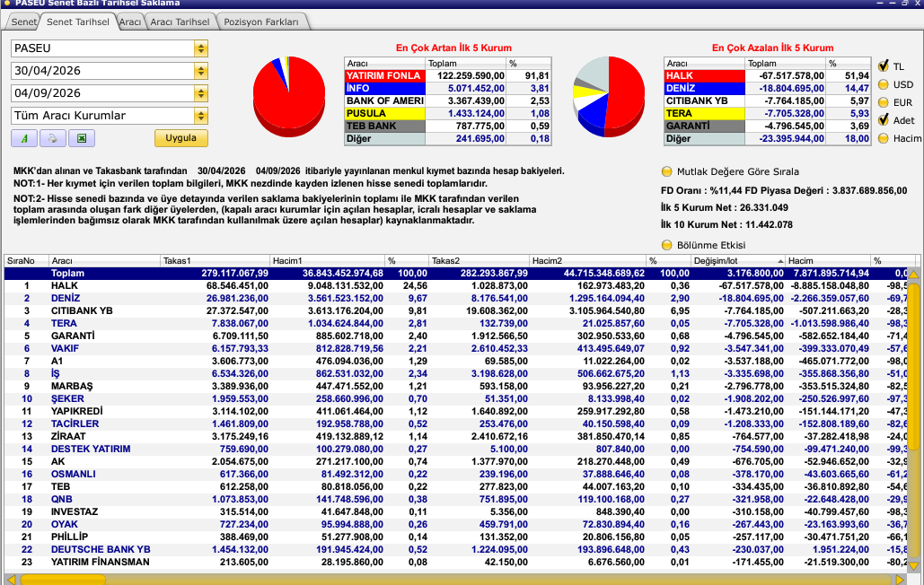
Task: Click the table's vertical scroll up arrow
Action: pos(913,275)
